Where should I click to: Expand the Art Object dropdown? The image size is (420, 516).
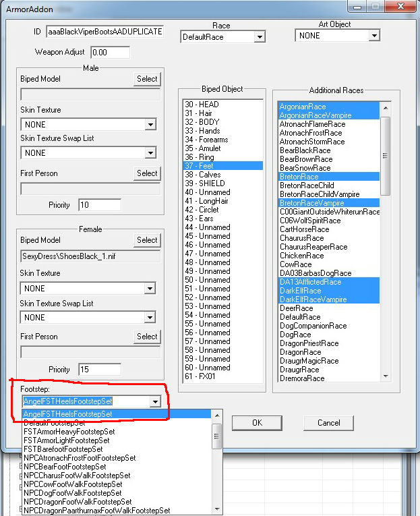click(374, 36)
